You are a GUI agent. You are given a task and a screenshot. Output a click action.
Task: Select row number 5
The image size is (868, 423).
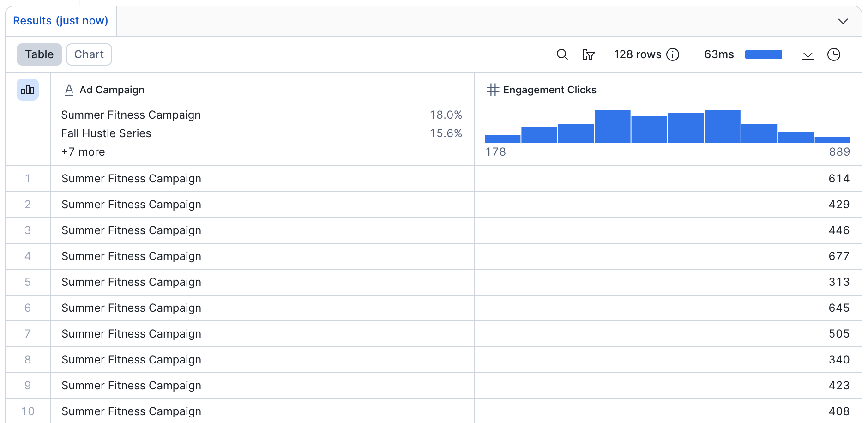28,282
